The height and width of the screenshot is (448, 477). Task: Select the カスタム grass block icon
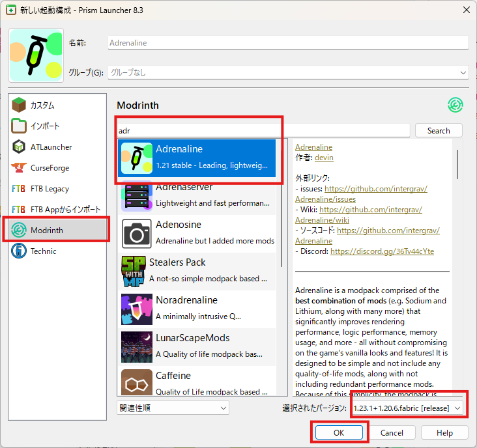pyautogui.click(x=19, y=105)
